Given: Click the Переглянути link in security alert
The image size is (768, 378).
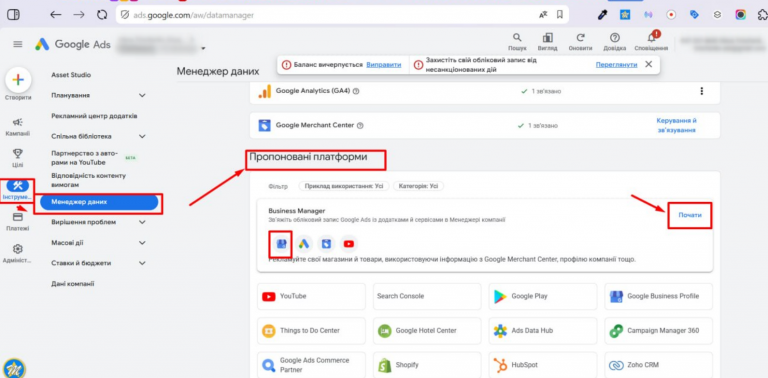Looking at the screenshot, I should (x=616, y=65).
